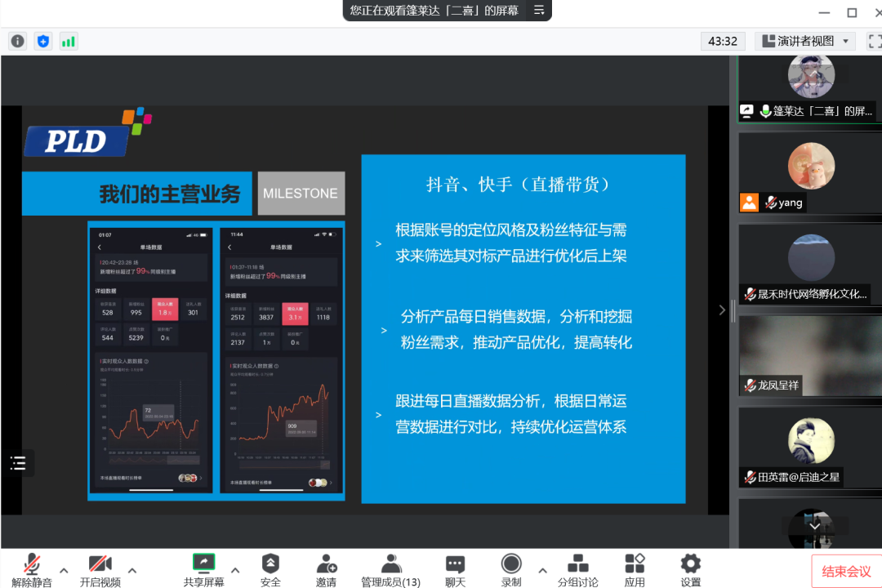This screenshot has height=588, width=882.
Task: Select 田英雷@启迪之星 participant tile
Action: coord(810,448)
